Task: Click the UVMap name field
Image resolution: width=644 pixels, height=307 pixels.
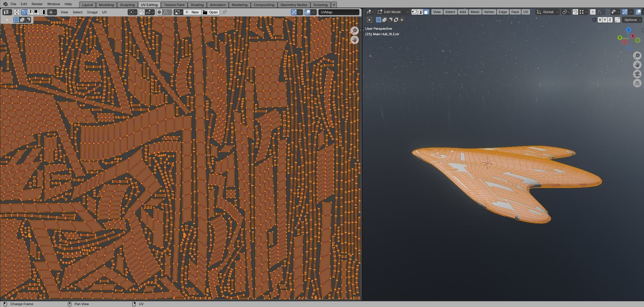Action: pos(339,12)
